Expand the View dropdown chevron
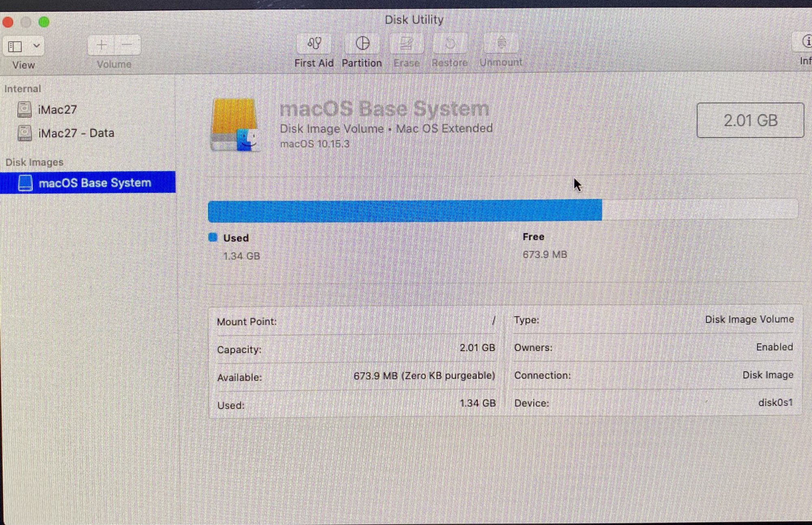Screen dimensions: 812x525 click(x=37, y=46)
